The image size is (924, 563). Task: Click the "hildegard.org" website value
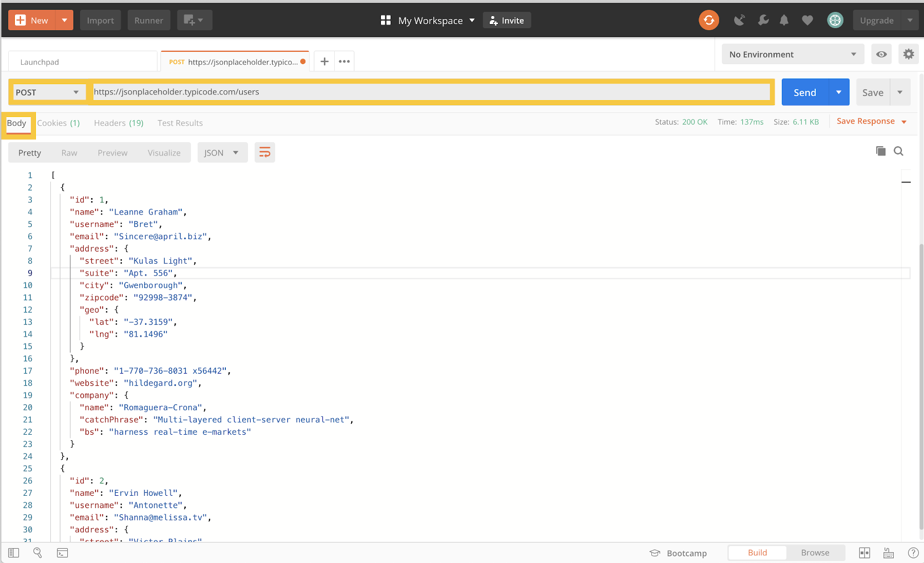tap(161, 383)
